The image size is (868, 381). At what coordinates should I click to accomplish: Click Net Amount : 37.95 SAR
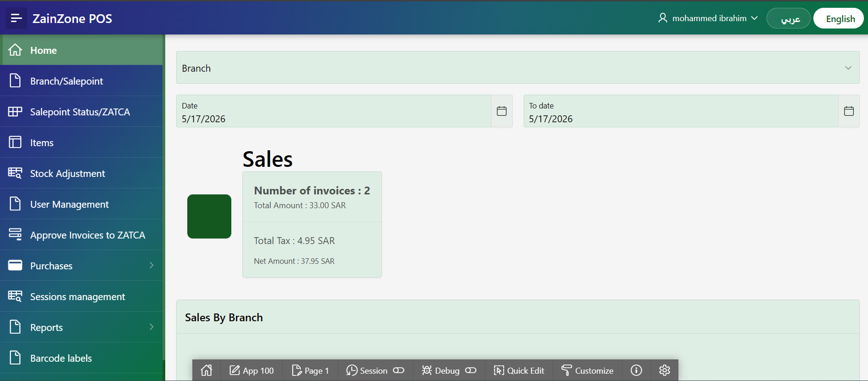point(294,261)
